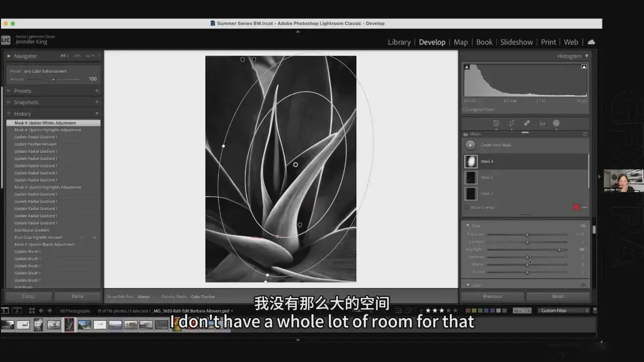Toggle the Color section eye icon

(583, 285)
